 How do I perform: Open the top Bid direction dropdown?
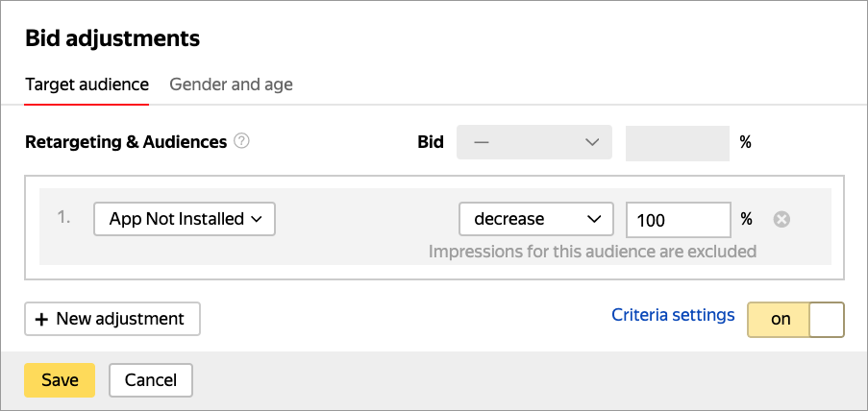(534, 142)
